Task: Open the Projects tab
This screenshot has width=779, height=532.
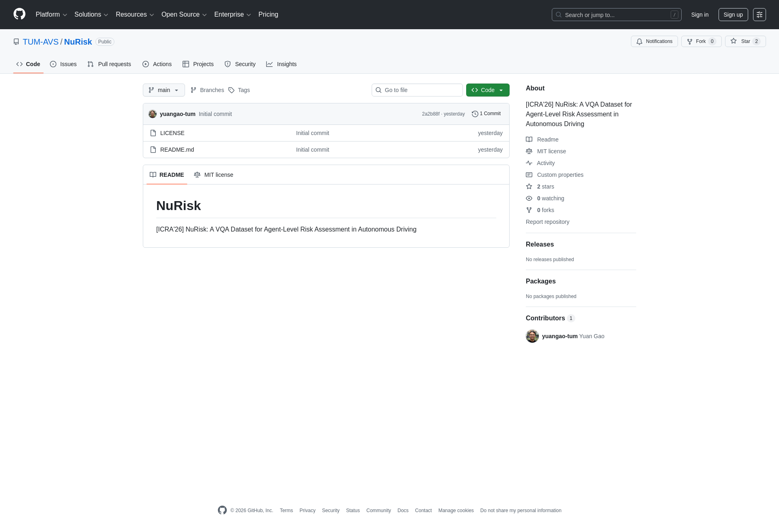Action: pyautogui.click(x=198, y=64)
